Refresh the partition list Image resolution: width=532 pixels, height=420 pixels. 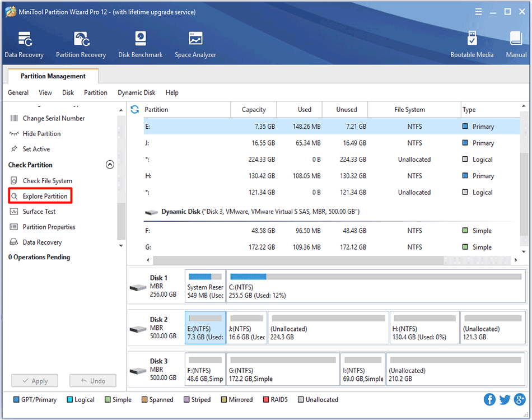134,109
